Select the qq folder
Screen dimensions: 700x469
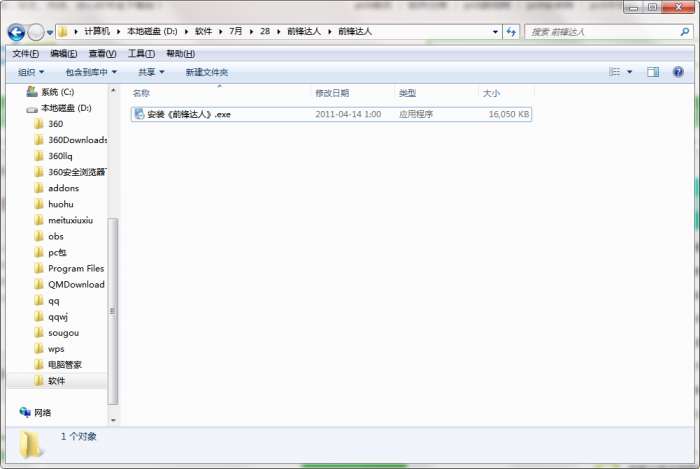[x=54, y=301]
